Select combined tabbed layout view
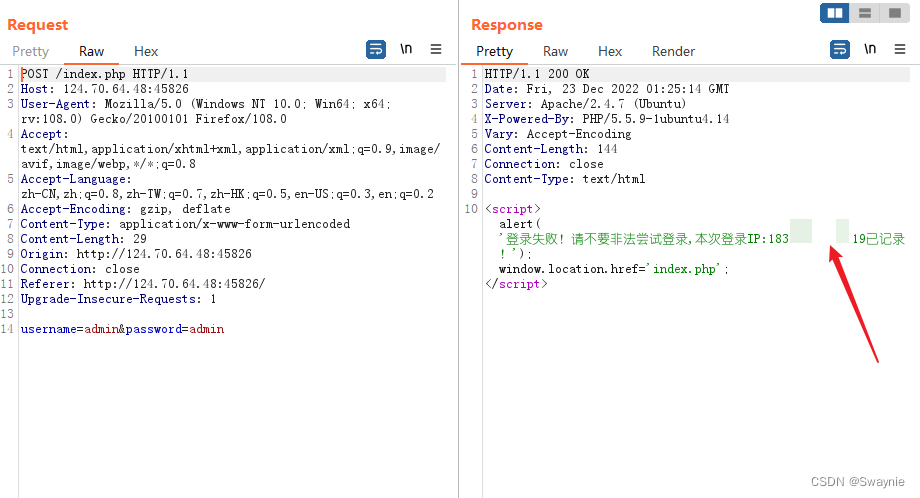The image size is (920, 498). (895, 13)
